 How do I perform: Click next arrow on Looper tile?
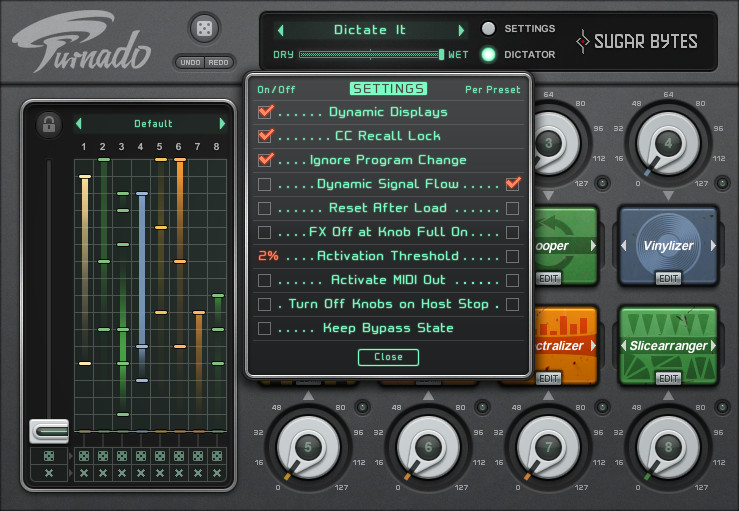[593, 246]
